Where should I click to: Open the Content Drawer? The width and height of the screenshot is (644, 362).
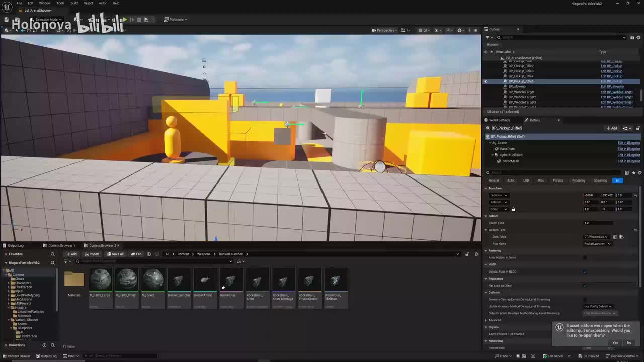click(x=17, y=356)
